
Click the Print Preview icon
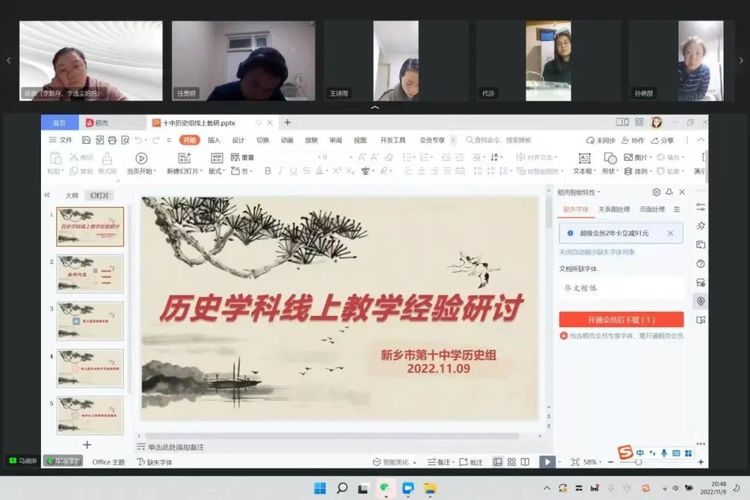[125, 140]
